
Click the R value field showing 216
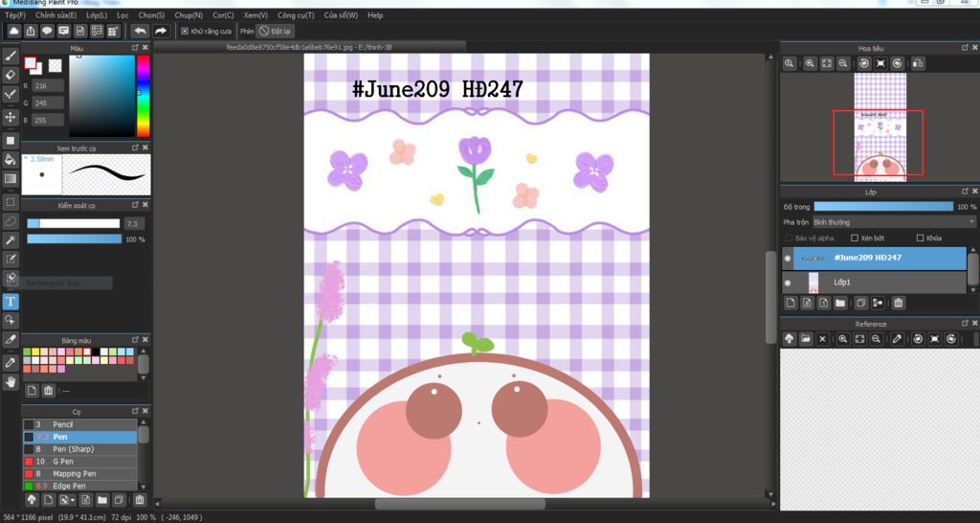(x=48, y=85)
